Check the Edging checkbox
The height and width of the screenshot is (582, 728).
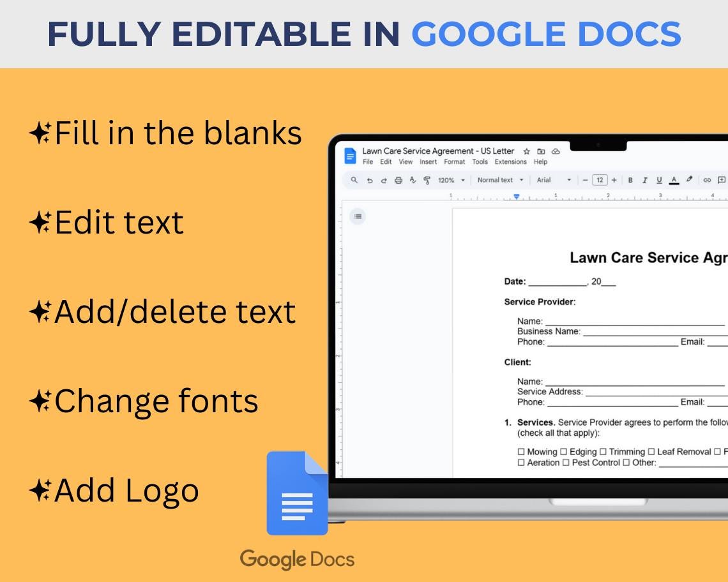coord(563,452)
